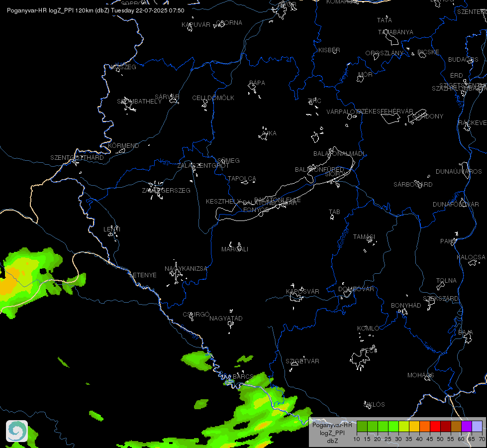Click the swirl logo icon in bottom-left corner
The width and height of the screenshot is (487, 448).
pyautogui.click(x=17, y=431)
